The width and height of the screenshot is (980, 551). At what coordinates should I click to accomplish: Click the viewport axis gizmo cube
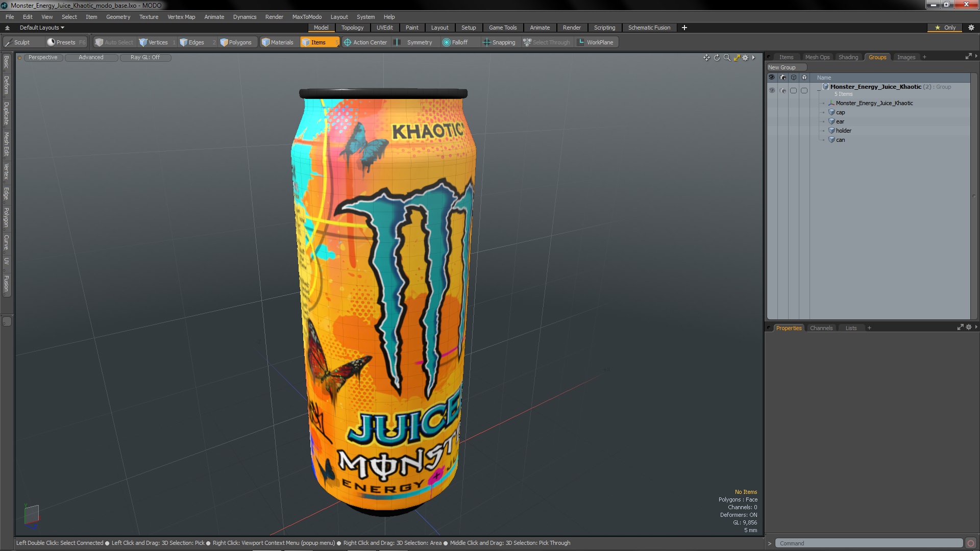(32, 514)
